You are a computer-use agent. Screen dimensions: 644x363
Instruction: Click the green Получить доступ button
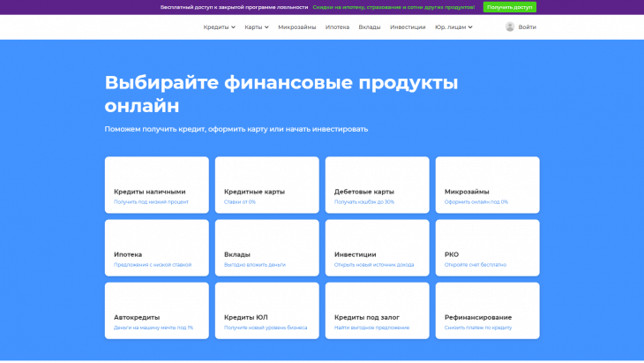click(509, 7)
